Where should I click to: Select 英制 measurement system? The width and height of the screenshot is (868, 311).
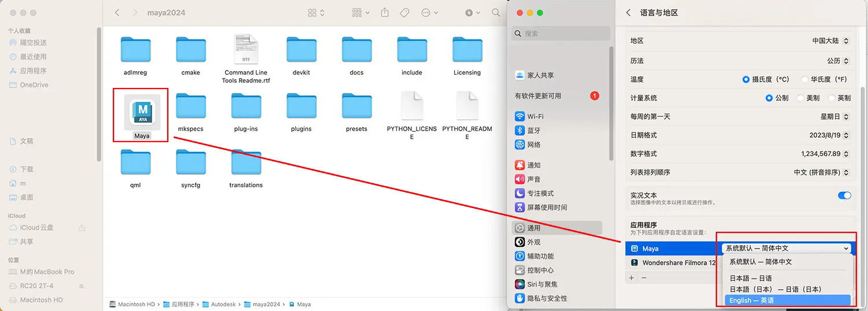(832, 98)
